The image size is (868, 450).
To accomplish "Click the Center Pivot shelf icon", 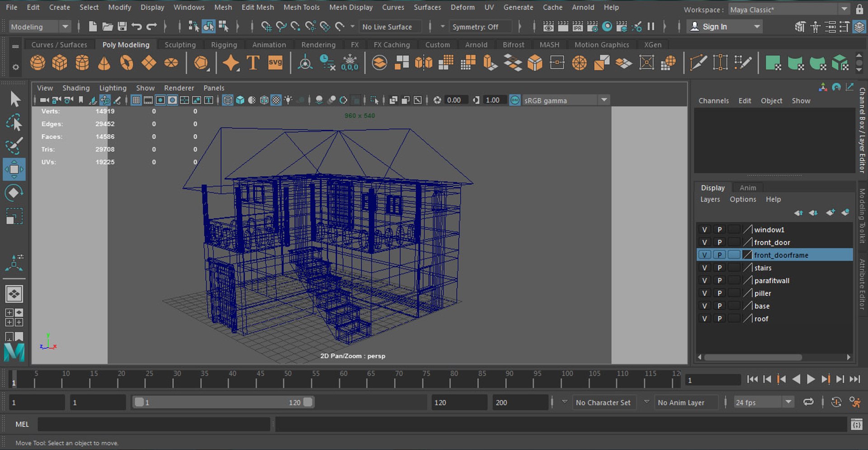I will (305, 62).
